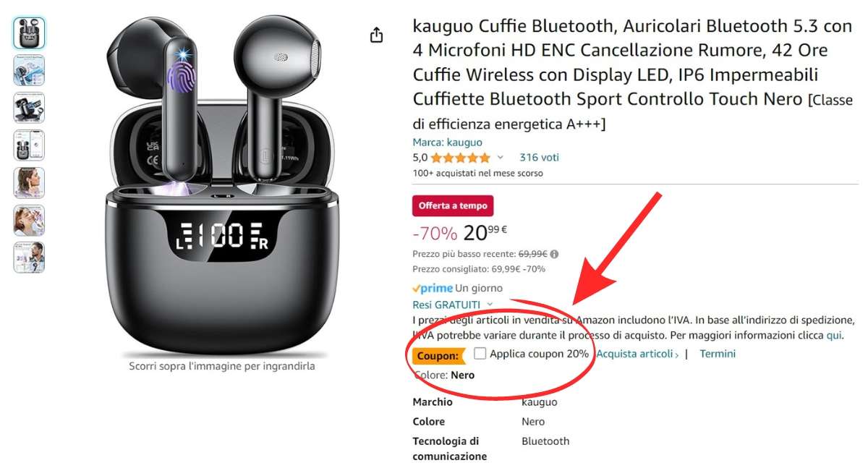Click the Offerta a tempo badge
This screenshot has width=868, height=463.
pyautogui.click(x=453, y=205)
